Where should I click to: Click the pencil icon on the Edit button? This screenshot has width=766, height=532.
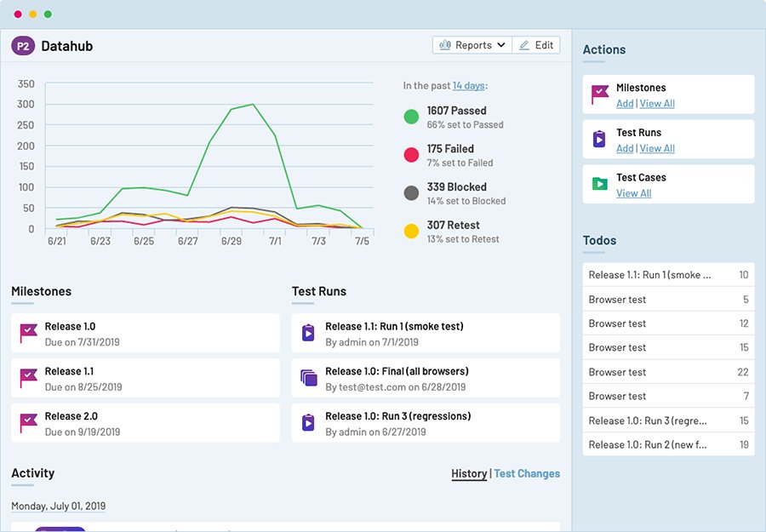coord(525,44)
